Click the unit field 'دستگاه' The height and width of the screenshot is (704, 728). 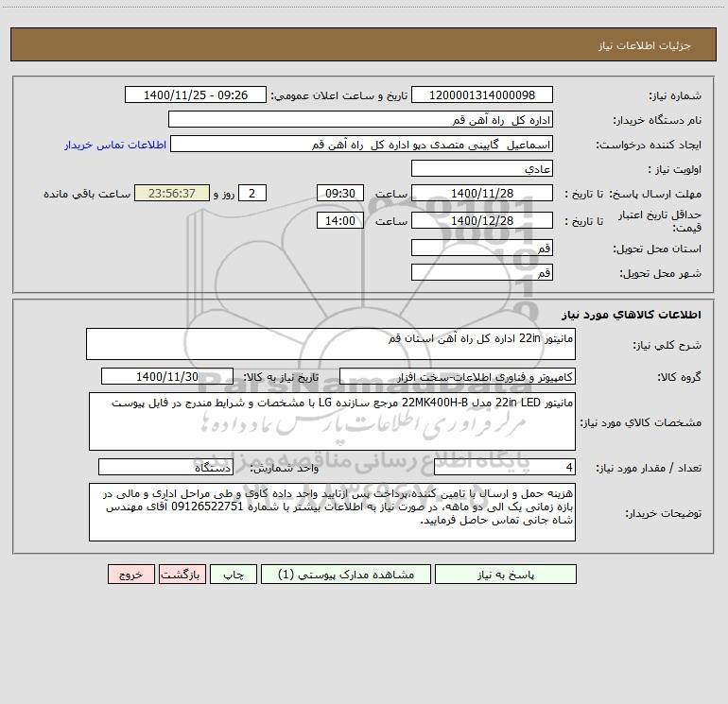pyautogui.click(x=165, y=468)
